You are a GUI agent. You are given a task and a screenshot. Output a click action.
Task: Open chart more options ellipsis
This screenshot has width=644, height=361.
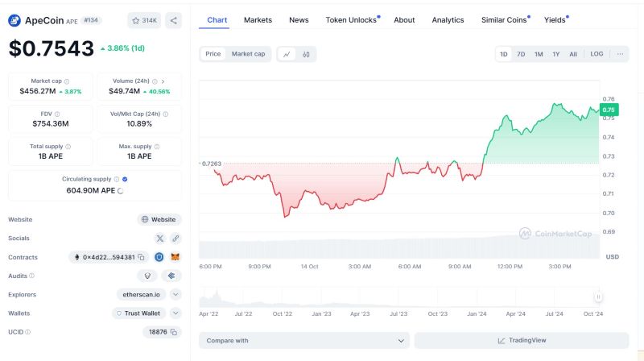point(620,54)
